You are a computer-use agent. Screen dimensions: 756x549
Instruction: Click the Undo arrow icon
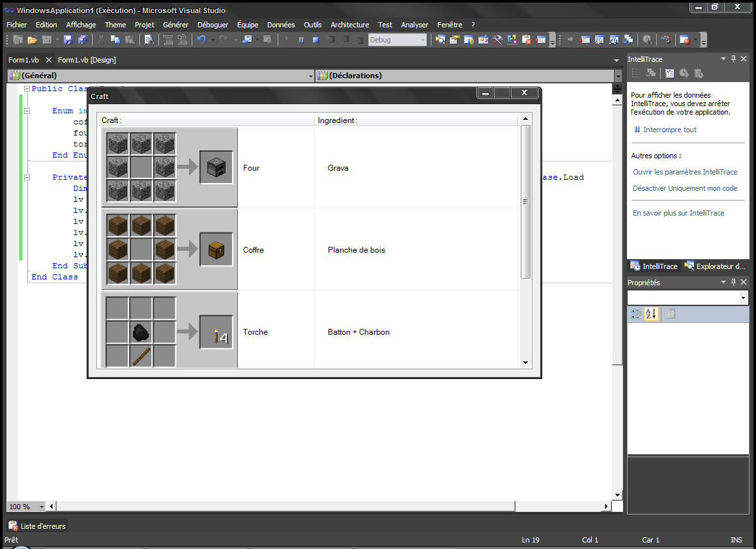pyautogui.click(x=201, y=40)
